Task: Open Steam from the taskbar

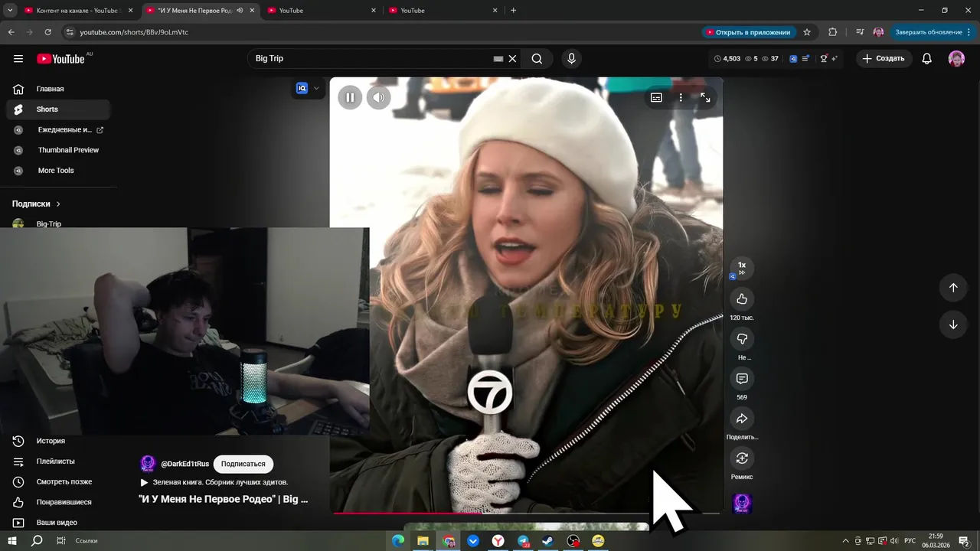Action: pyautogui.click(x=548, y=541)
